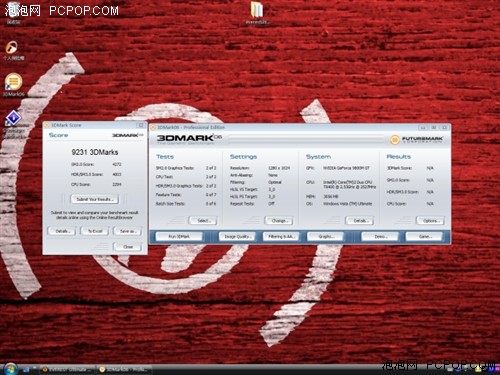Screen dimensions: 500x375
Task: Switch to 3DMark06 taskbar button
Action: coord(125,369)
